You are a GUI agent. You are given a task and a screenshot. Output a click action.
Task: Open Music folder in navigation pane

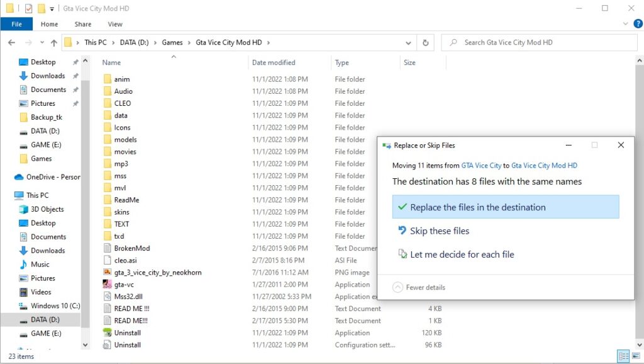coord(35,264)
